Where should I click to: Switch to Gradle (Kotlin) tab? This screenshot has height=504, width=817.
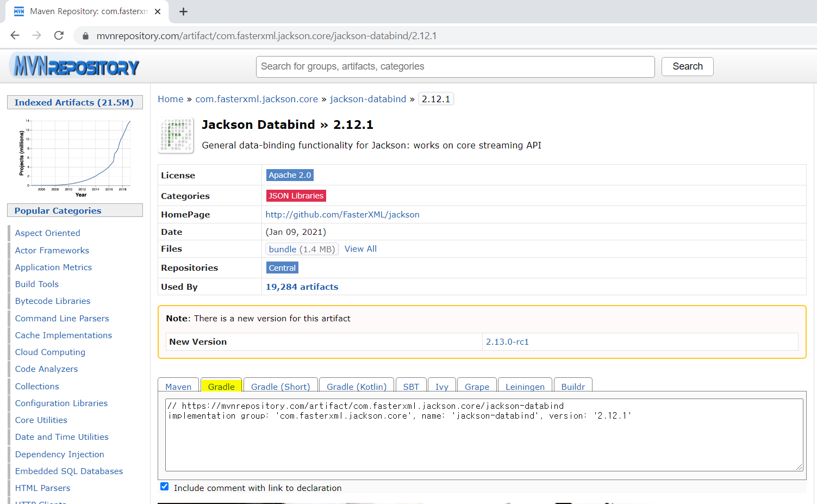tap(357, 386)
